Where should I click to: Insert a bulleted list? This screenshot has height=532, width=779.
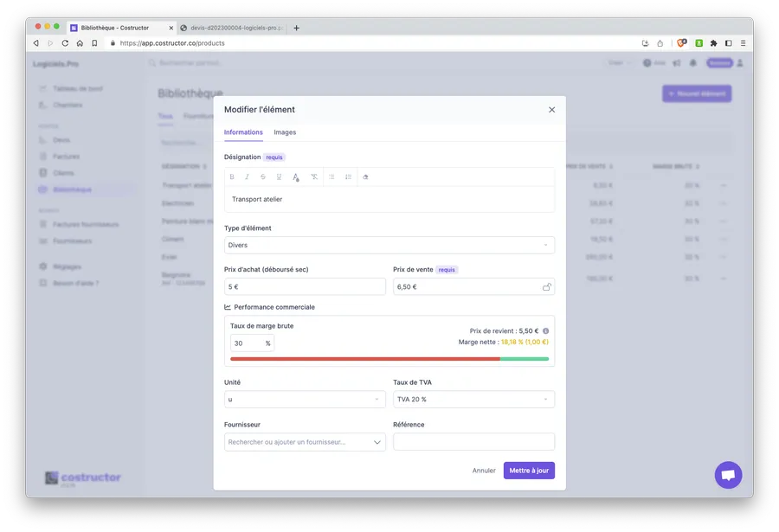coord(332,176)
